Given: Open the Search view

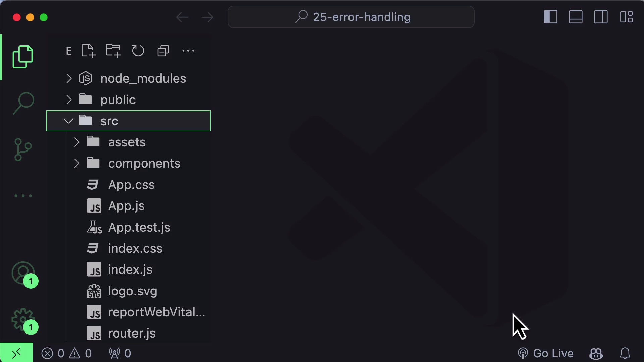Looking at the screenshot, I should click(22, 102).
